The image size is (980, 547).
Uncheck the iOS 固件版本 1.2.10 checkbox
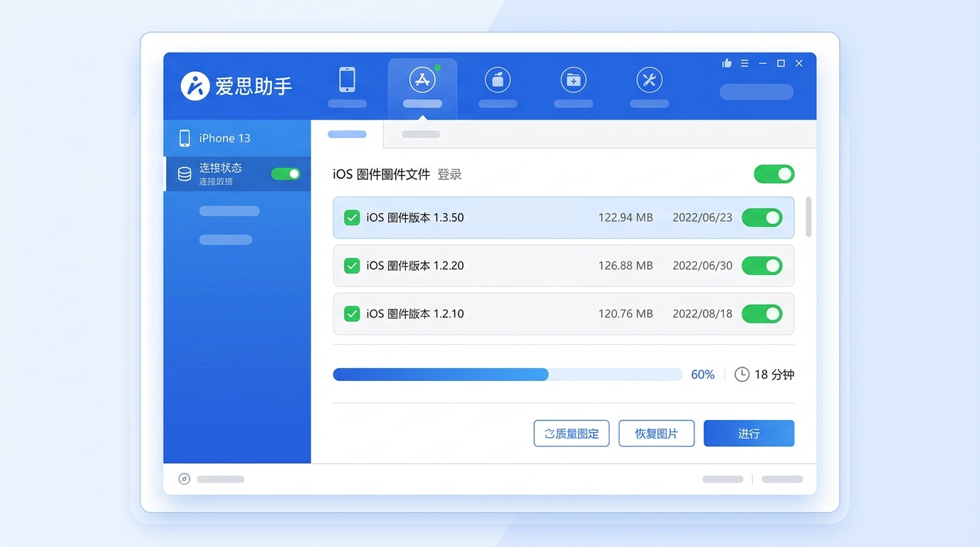click(x=352, y=313)
